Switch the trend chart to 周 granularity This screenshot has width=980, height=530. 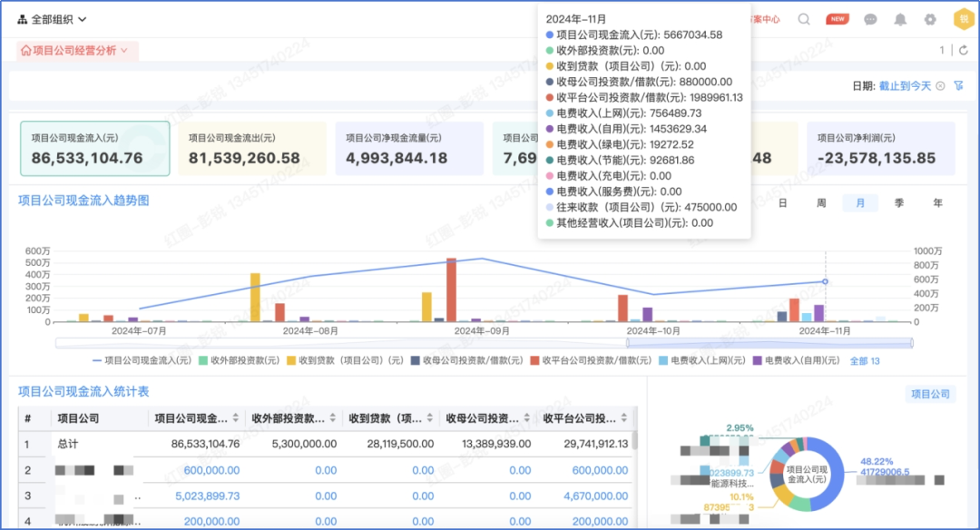pos(821,203)
